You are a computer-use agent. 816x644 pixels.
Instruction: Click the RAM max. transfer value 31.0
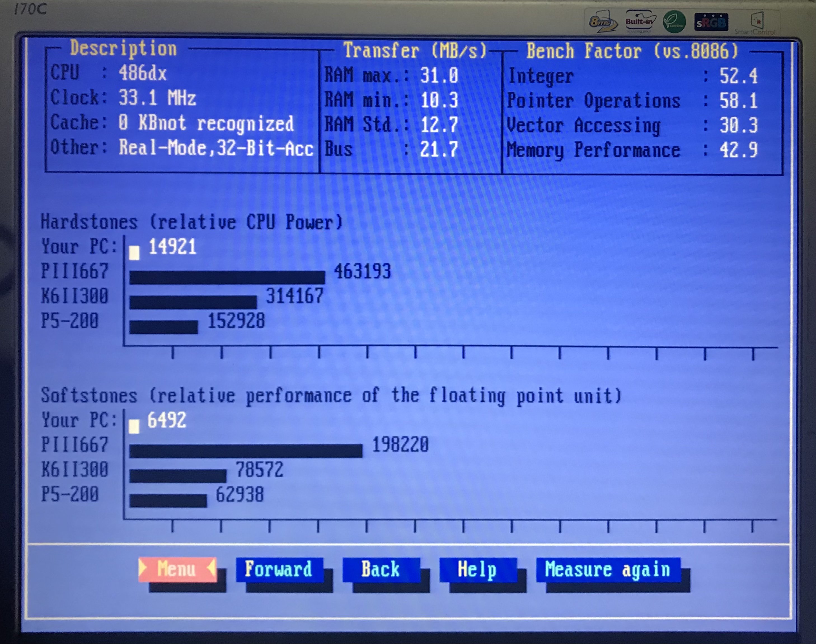click(439, 75)
